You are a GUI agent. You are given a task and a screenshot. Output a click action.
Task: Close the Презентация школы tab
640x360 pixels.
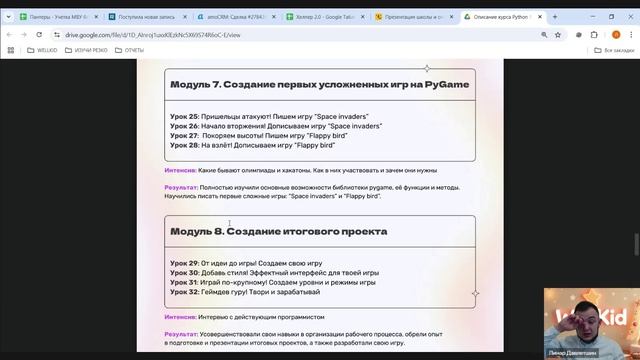pyautogui.click(x=451, y=17)
